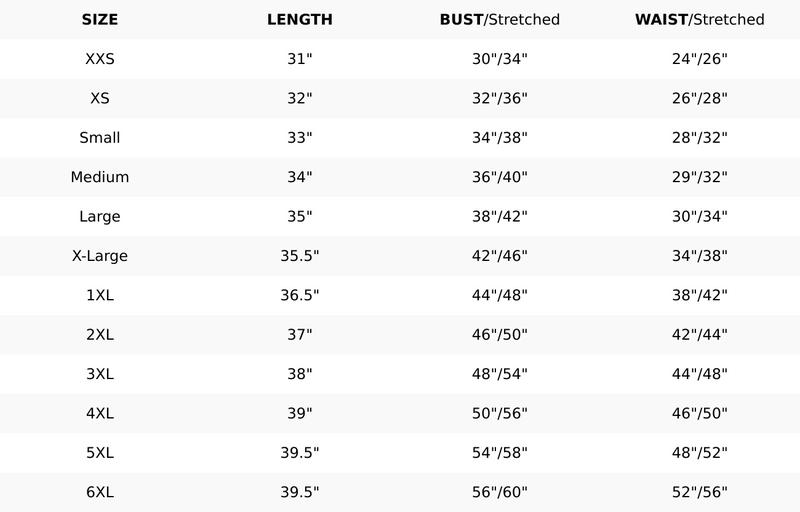Select the XS size label
800x512 pixels.
coord(100,98)
